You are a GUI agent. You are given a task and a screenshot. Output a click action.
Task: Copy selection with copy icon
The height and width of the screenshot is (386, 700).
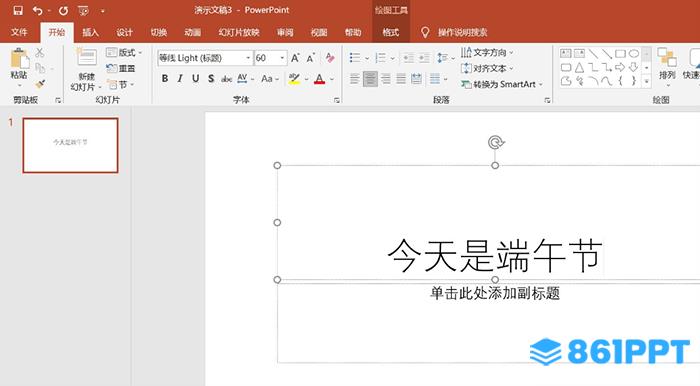[x=40, y=68]
